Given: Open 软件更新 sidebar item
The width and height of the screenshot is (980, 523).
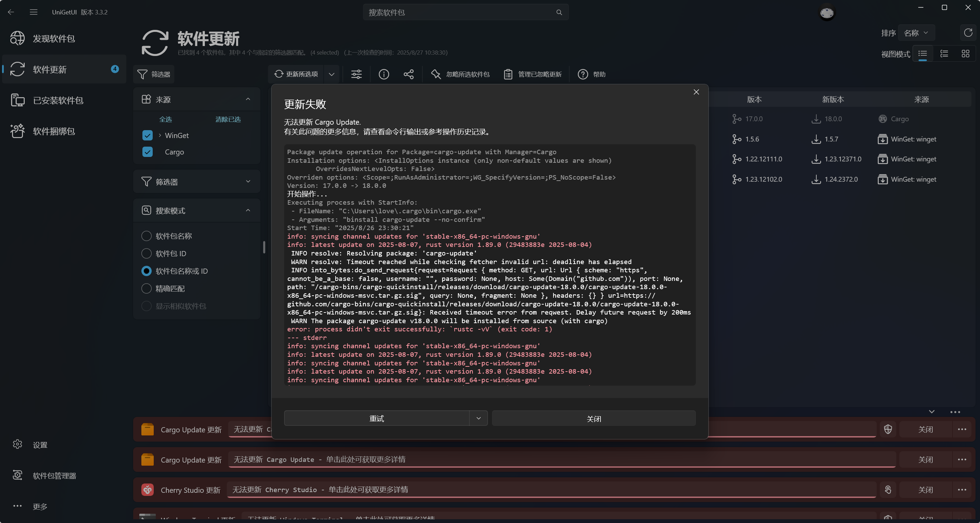Looking at the screenshot, I should pos(64,69).
